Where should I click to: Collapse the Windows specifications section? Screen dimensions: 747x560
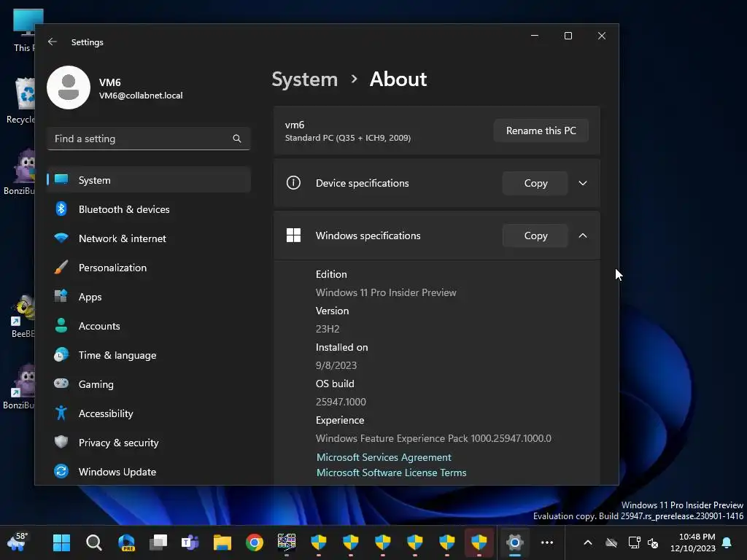583,236
